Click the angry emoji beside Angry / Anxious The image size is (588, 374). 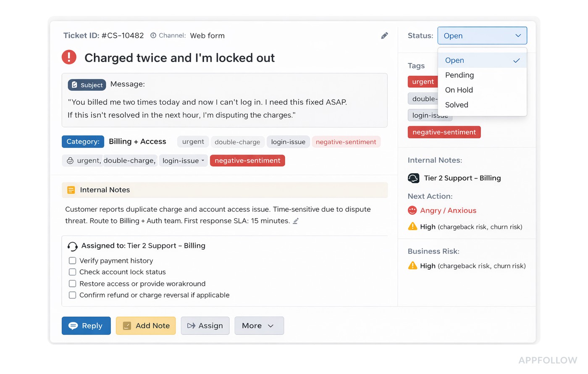click(412, 210)
